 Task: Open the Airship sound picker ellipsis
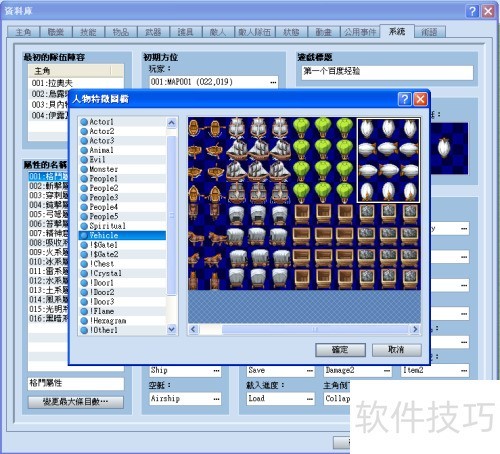[217, 399]
